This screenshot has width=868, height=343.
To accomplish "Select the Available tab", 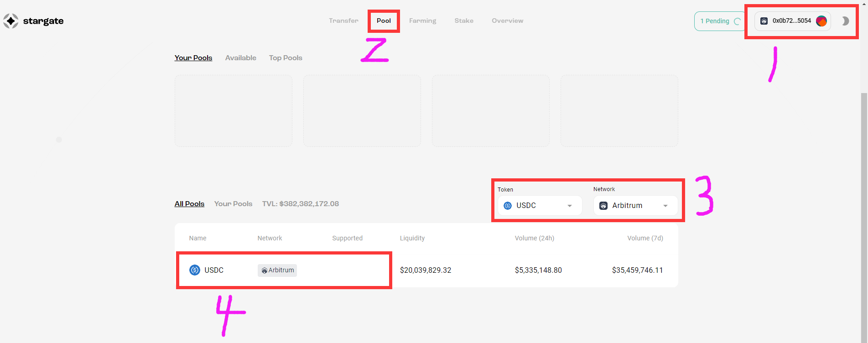I will pyautogui.click(x=240, y=58).
